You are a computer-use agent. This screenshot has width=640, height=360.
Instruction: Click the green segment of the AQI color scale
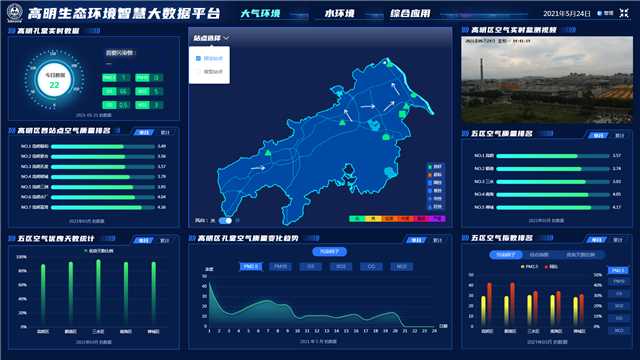point(357,219)
